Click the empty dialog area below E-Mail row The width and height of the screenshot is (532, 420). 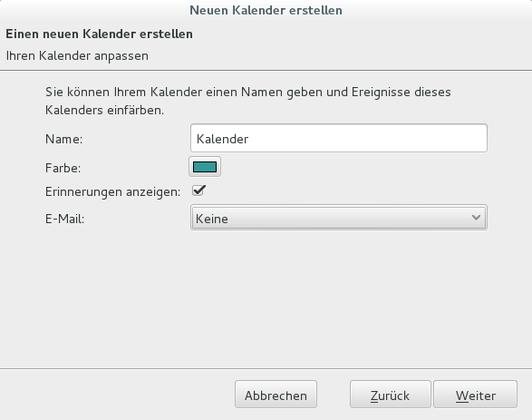pyautogui.click(x=266, y=298)
